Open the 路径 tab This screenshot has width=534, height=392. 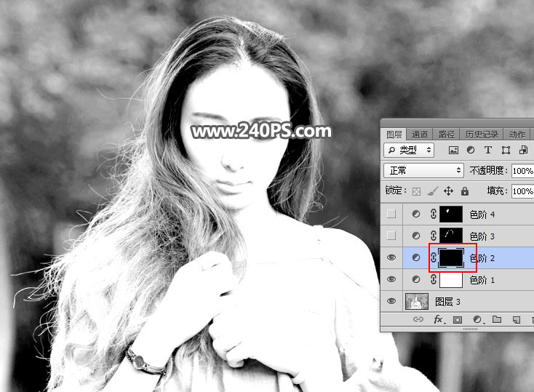click(x=446, y=135)
